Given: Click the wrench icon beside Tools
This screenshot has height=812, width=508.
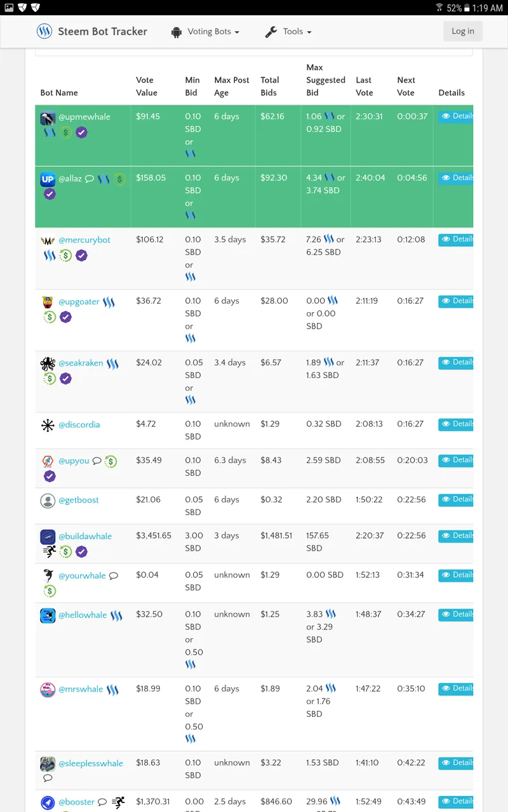Looking at the screenshot, I should point(271,32).
